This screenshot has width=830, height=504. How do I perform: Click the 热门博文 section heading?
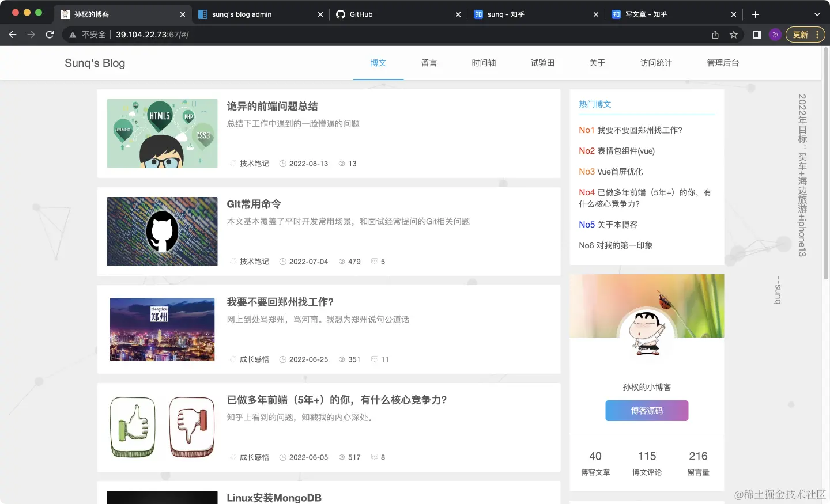[x=595, y=104]
